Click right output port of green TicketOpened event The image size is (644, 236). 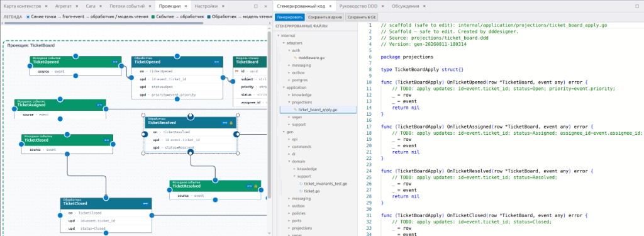point(121,65)
